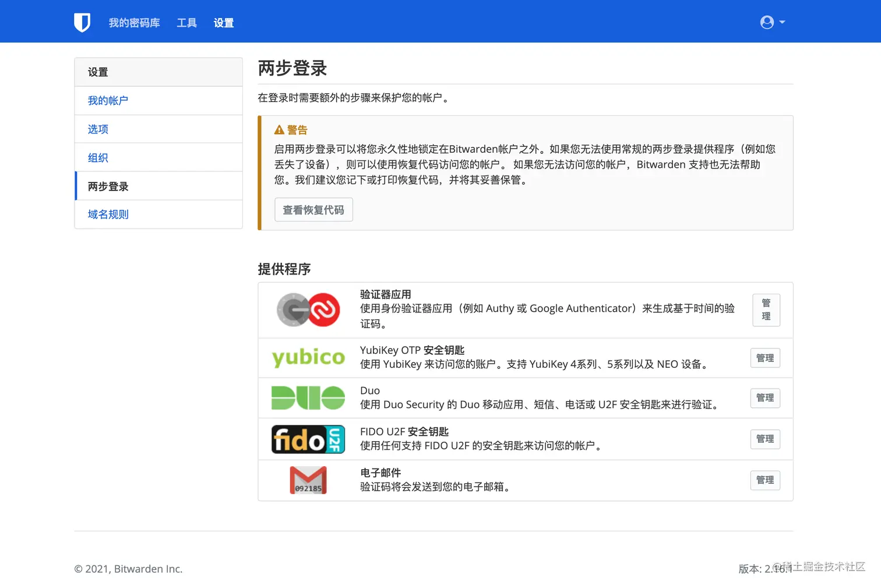Image resolution: width=881 pixels, height=588 pixels.
Task: Click the Bitwarden shield logo
Action: (x=82, y=22)
